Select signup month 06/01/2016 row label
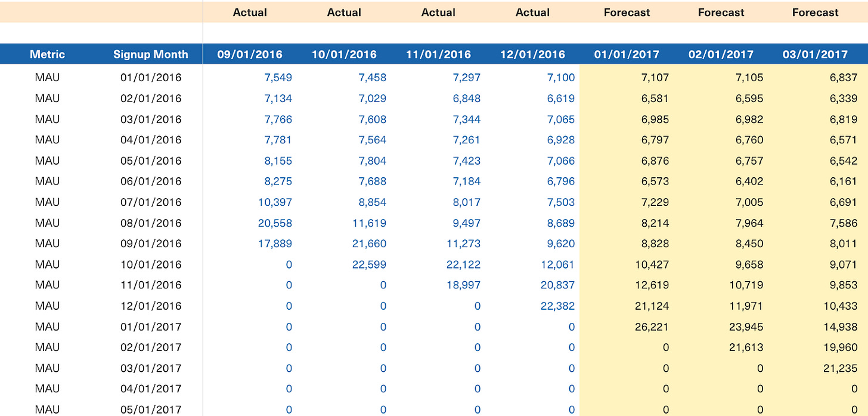 [151, 181]
